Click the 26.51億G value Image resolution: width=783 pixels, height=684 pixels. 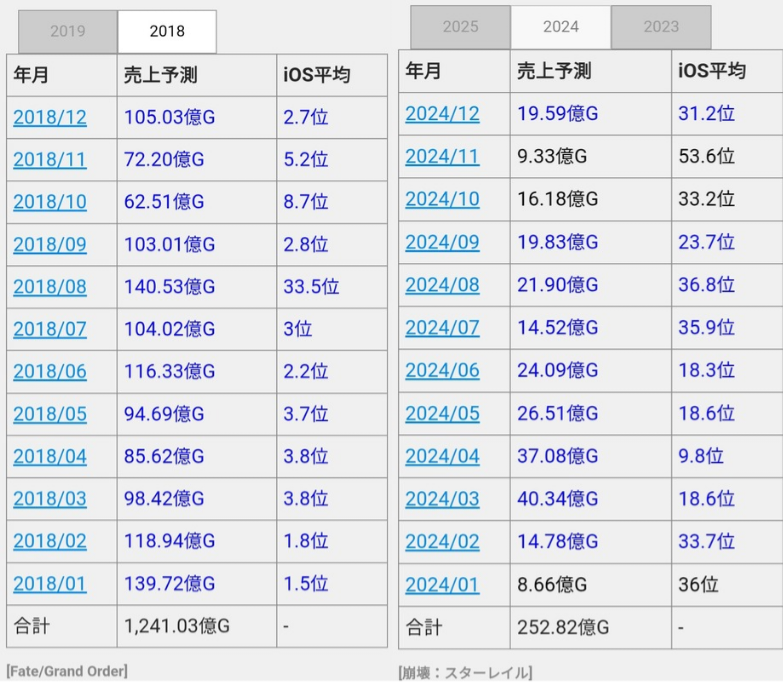pyautogui.click(x=557, y=413)
